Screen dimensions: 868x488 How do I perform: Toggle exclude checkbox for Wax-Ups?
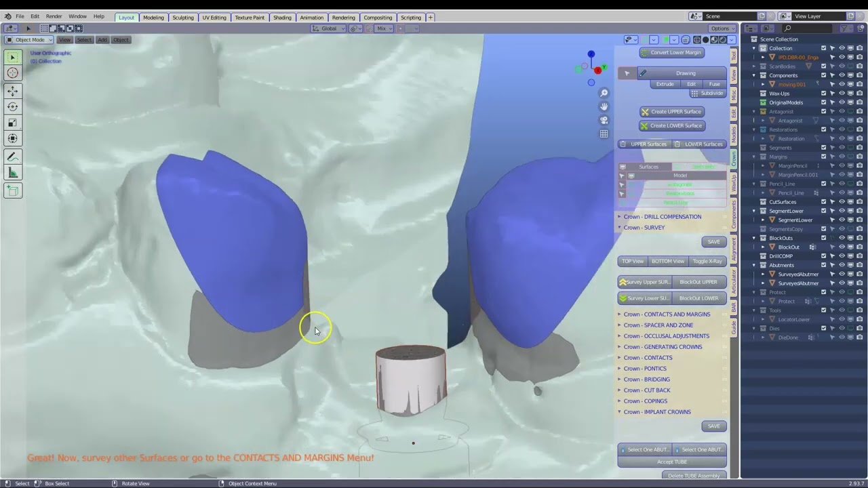[824, 94]
